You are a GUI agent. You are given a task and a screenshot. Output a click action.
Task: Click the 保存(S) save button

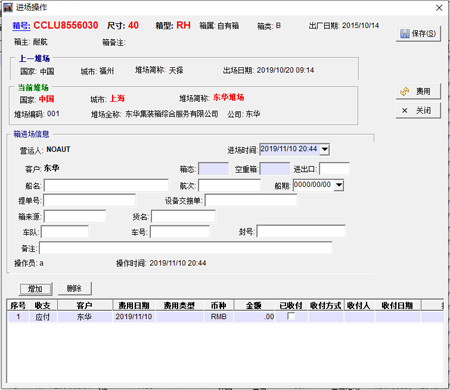418,33
